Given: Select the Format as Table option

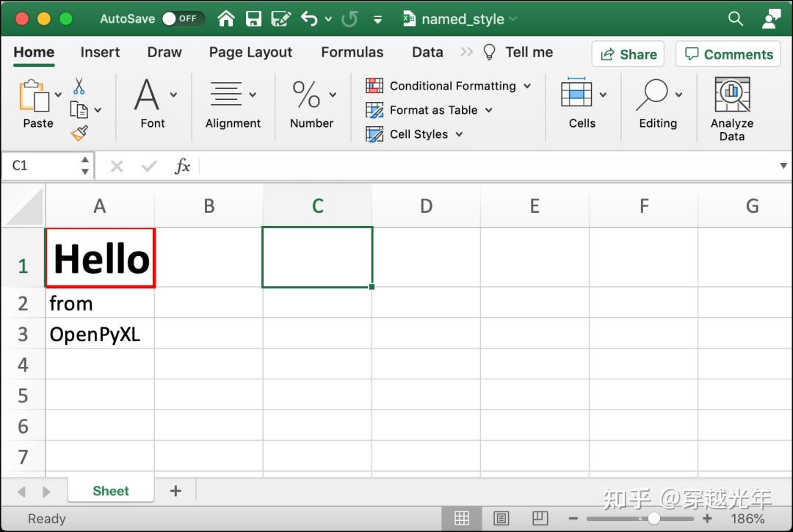Looking at the screenshot, I should click(x=430, y=110).
